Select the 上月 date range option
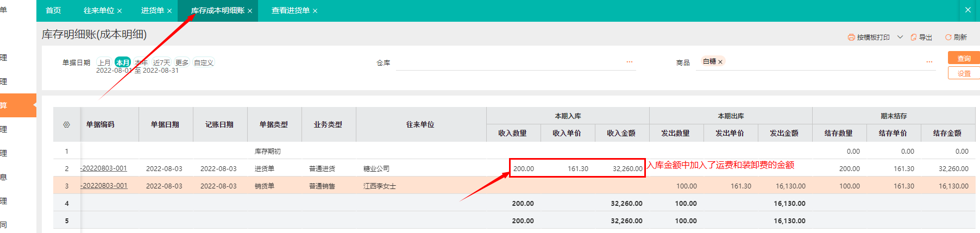This screenshot has width=980, height=233. coord(104,62)
